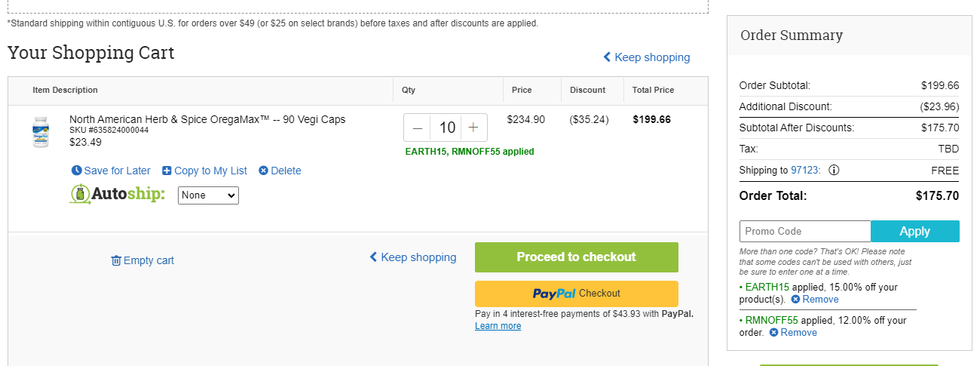Remove the RMNOFF55 promo code
The height and width of the screenshot is (366, 980).
tap(793, 333)
